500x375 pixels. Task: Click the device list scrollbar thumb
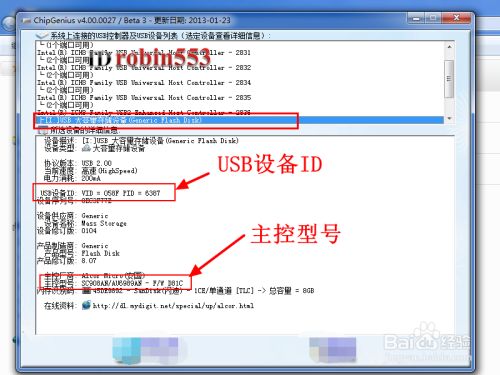coord(449,79)
